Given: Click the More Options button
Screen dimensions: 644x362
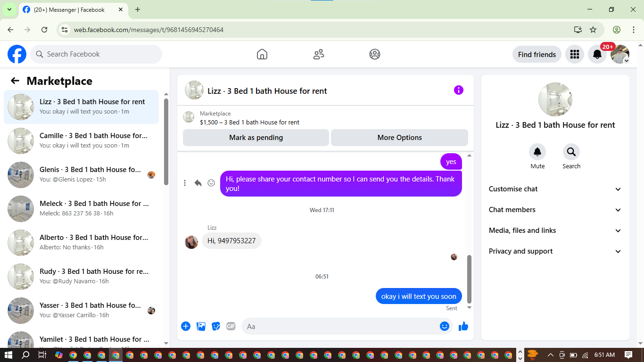Looking at the screenshot, I should 399,138.
